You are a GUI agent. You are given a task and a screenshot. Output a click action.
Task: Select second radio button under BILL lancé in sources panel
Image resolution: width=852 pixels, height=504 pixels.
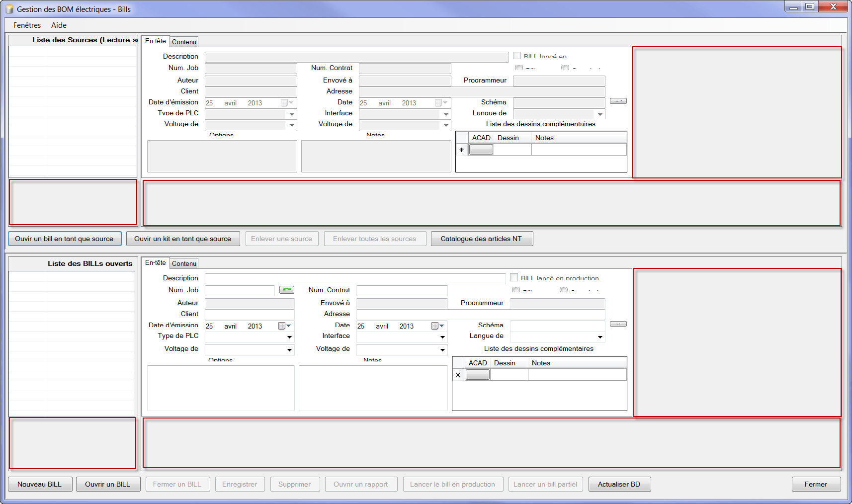(565, 67)
